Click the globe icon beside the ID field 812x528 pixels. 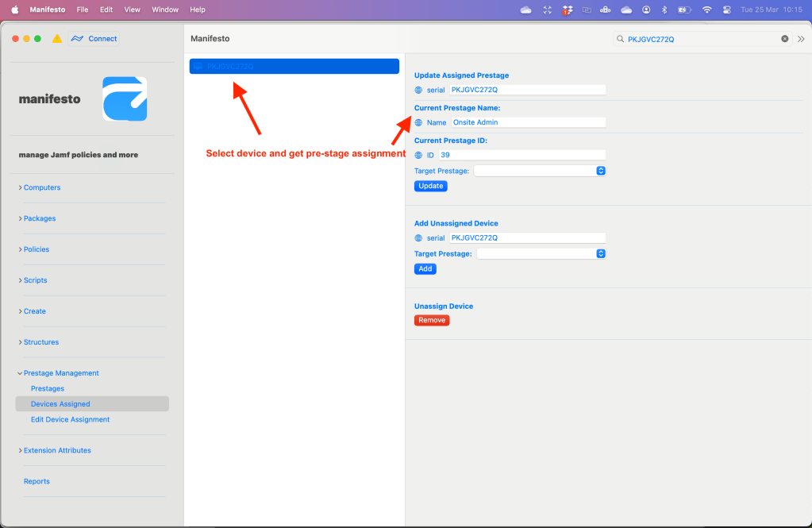(x=419, y=155)
